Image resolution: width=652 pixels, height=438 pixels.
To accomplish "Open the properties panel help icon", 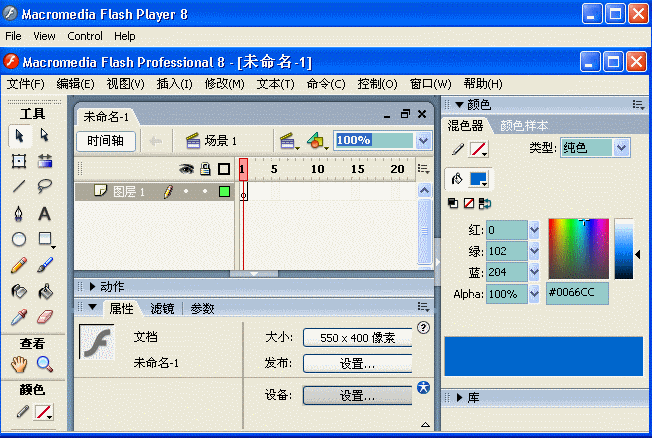I will [423, 328].
